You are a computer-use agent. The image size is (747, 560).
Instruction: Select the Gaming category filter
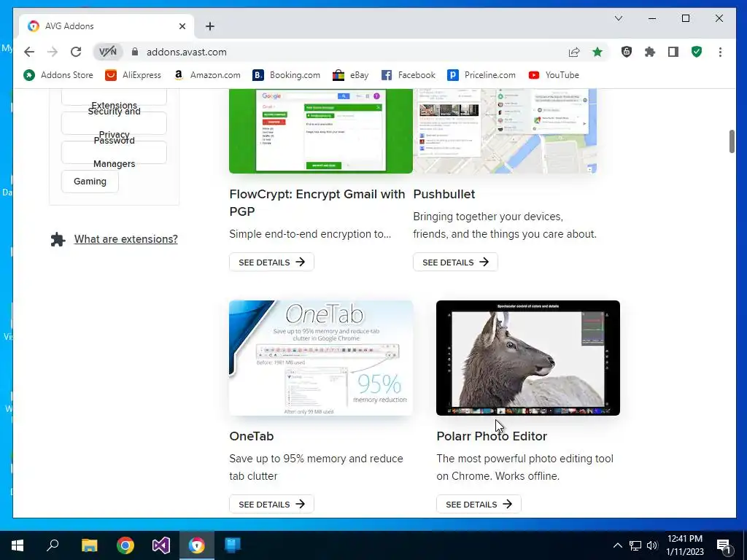coord(90,182)
